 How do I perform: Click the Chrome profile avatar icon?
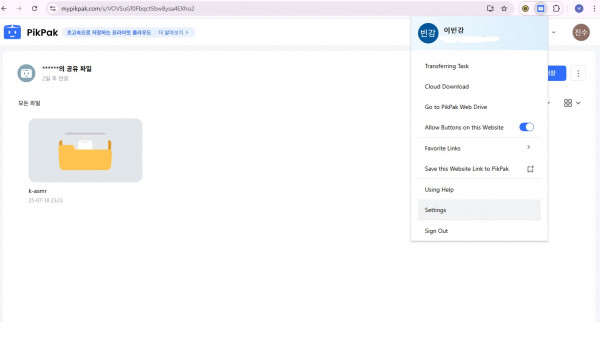tap(579, 8)
